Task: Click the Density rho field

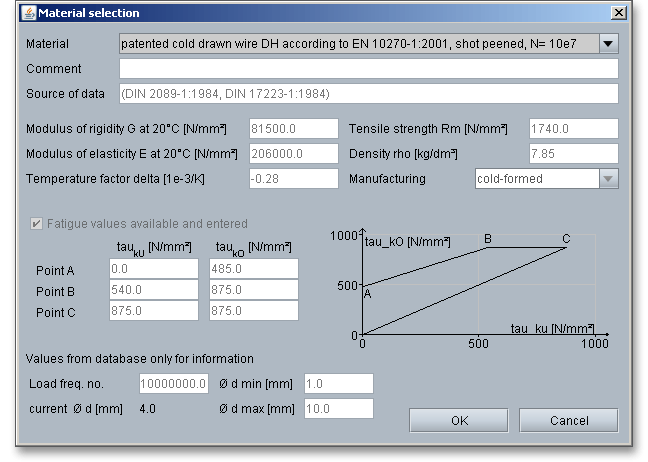Action: pyautogui.click(x=573, y=154)
